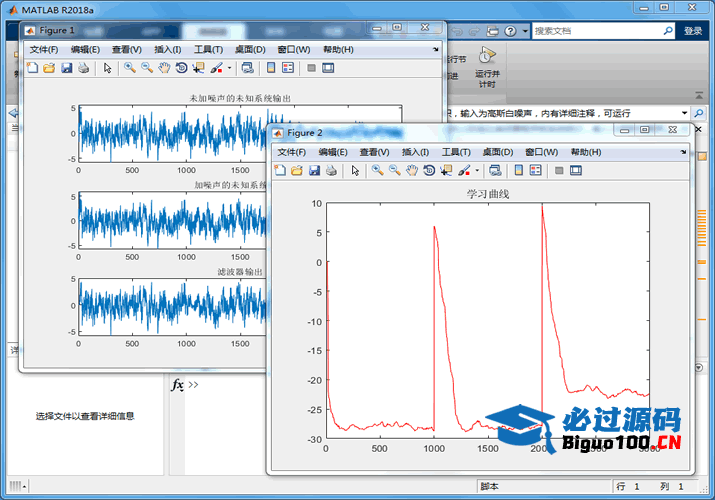Click Save icon in Figure 1 toolbar
The height and width of the screenshot is (500, 715).
coord(67,68)
